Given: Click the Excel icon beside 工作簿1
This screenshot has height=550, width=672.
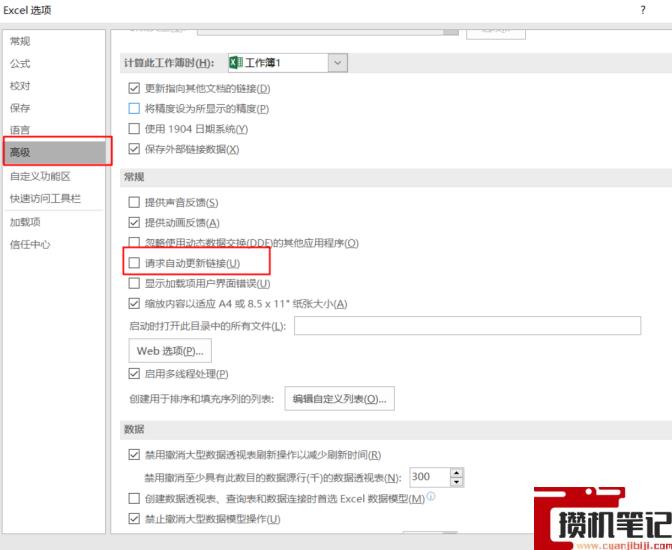Looking at the screenshot, I should [x=236, y=63].
